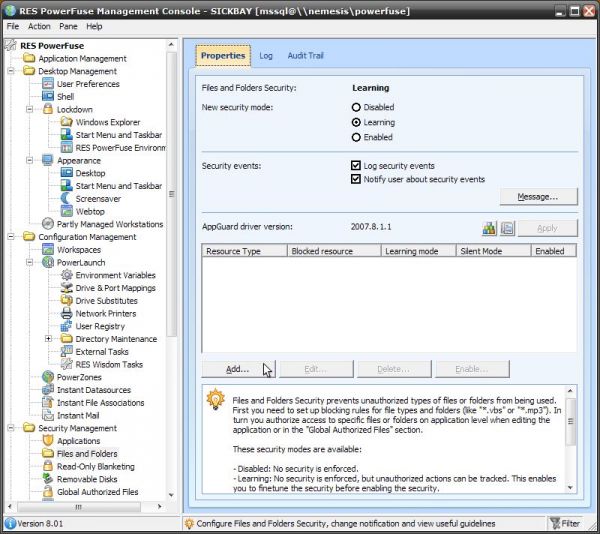Select the Properties tab
Viewport: 600px width, 534px height.
click(x=223, y=56)
